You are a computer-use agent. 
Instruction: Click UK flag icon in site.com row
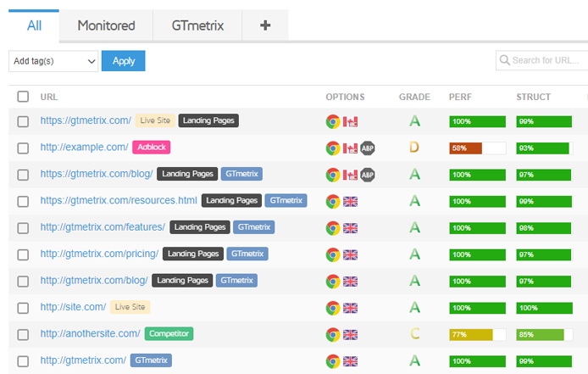pos(350,309)
